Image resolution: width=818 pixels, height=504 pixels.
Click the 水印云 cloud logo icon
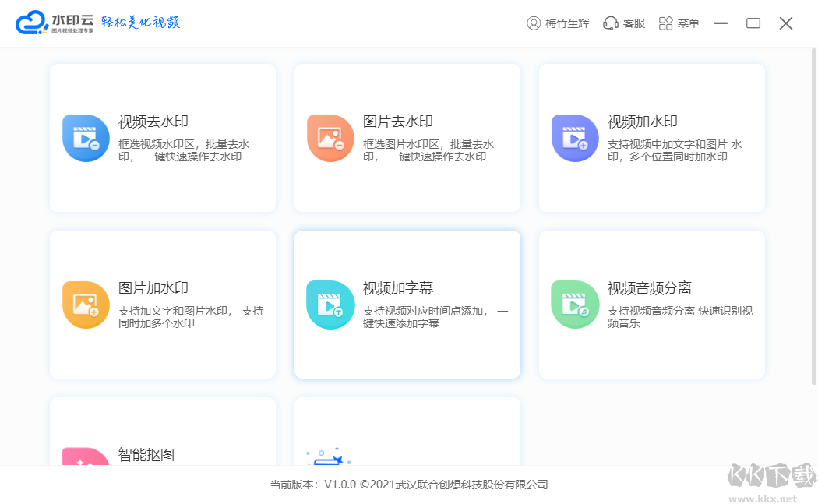click(33, 23)
